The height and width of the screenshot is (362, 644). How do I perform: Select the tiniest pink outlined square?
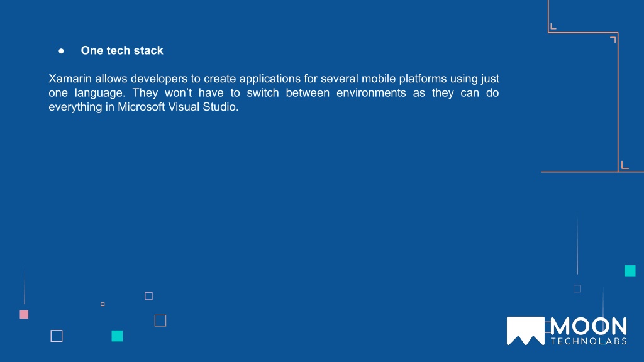[x=103, y=304]
